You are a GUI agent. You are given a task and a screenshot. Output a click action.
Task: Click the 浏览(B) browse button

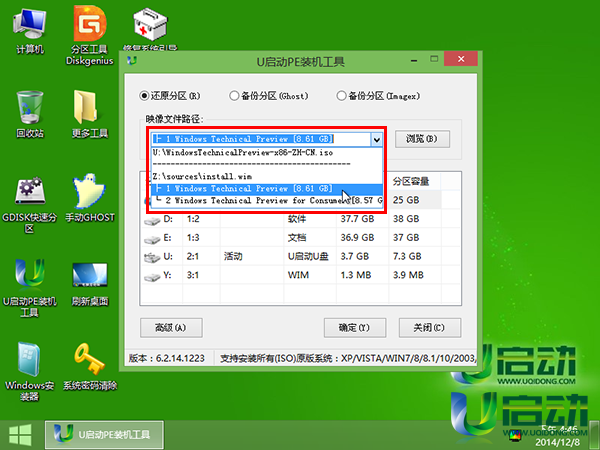tap(422, 139)
